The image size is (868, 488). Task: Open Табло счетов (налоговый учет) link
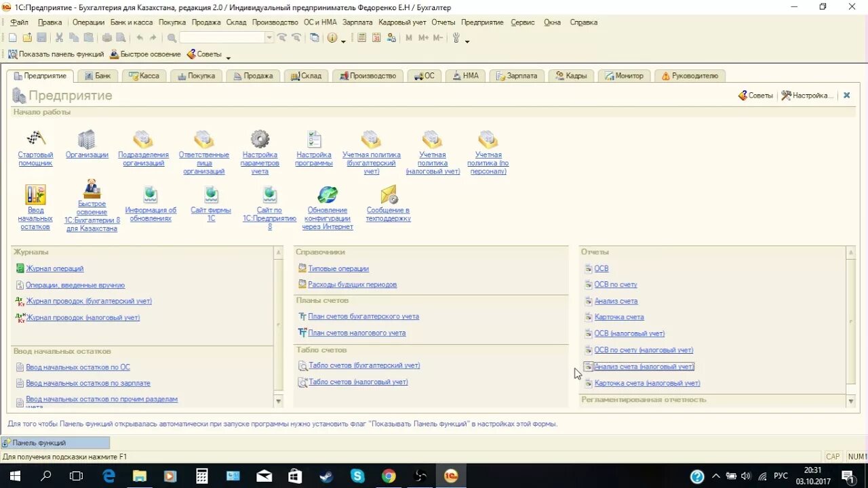pyautogui.click(x=358, y=382)
